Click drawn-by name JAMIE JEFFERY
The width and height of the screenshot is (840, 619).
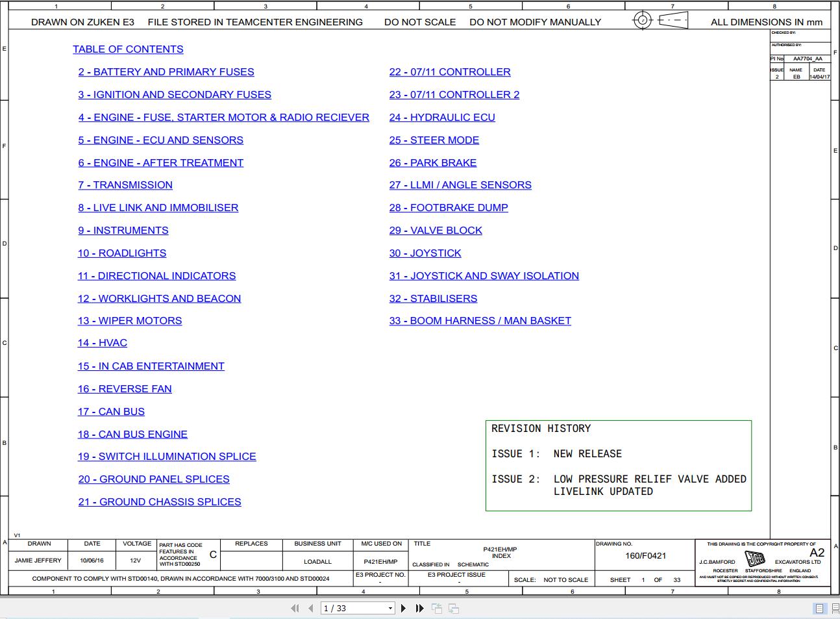(x=38, y=561)
